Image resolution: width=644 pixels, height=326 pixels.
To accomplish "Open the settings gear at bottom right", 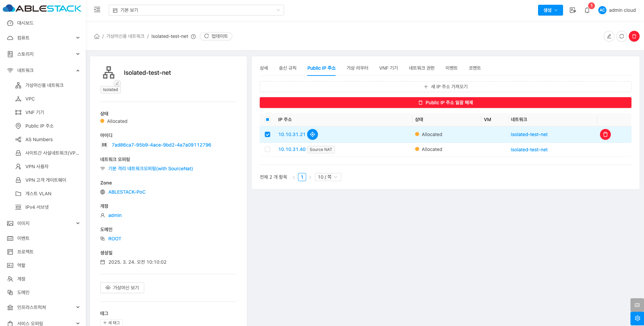I will (637, 318).
